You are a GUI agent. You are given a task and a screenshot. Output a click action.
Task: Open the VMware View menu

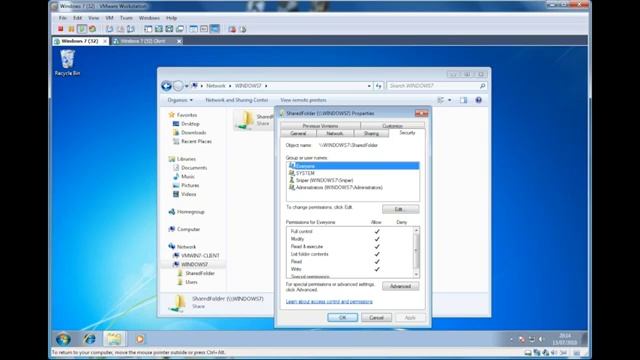coord(93,18)
